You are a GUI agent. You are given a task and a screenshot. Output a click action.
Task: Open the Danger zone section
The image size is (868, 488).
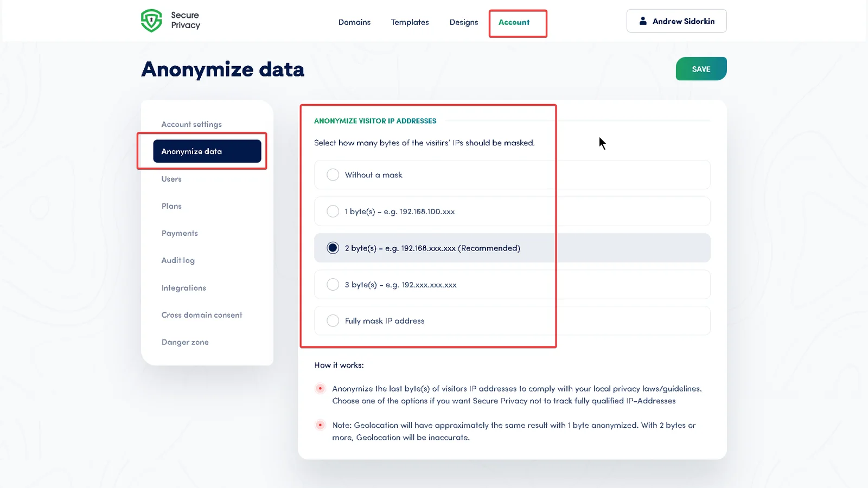click(x=184, y=342)
